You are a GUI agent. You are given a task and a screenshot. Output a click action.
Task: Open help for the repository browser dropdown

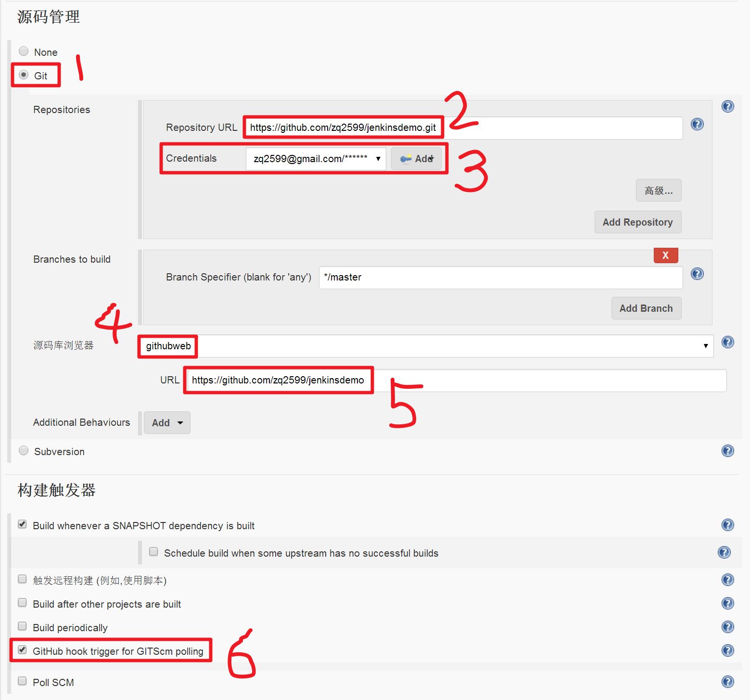pyautogui.click(x=727, y=342)
